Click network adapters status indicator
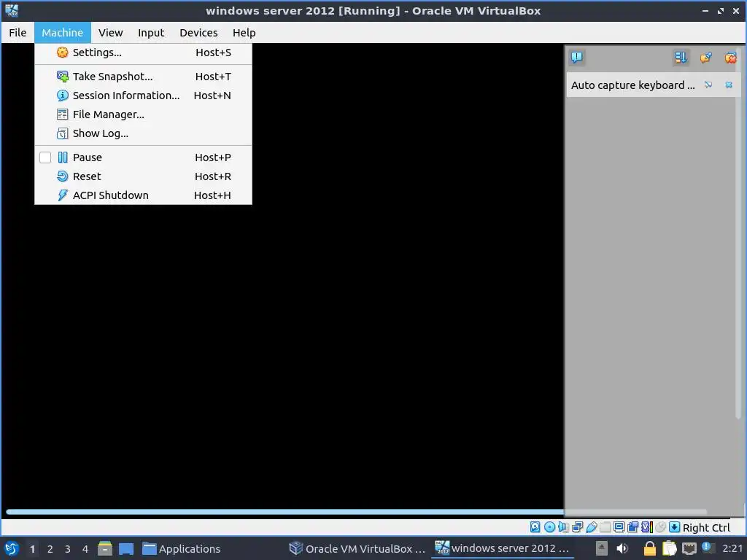747x560 pixels. [x=578, y=526]
